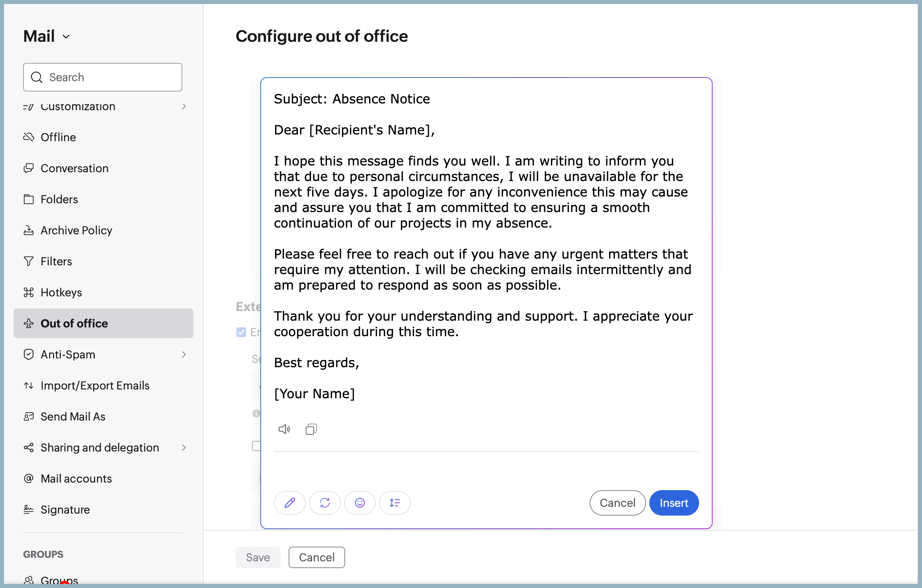The width and height of the screenshot is (922, 588).
Task: Click the Sharing and delegation share icon
Action: (29, 448)
